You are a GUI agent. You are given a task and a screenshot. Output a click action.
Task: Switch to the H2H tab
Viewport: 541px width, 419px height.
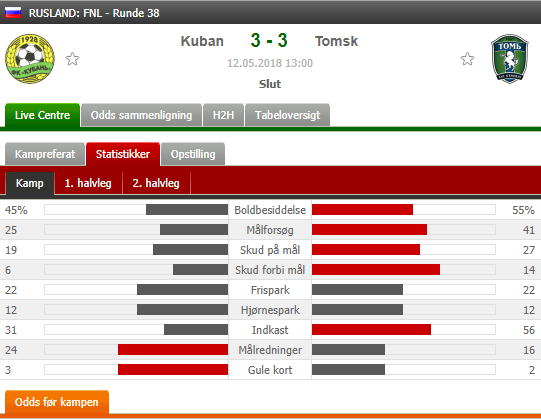[224, 115]
